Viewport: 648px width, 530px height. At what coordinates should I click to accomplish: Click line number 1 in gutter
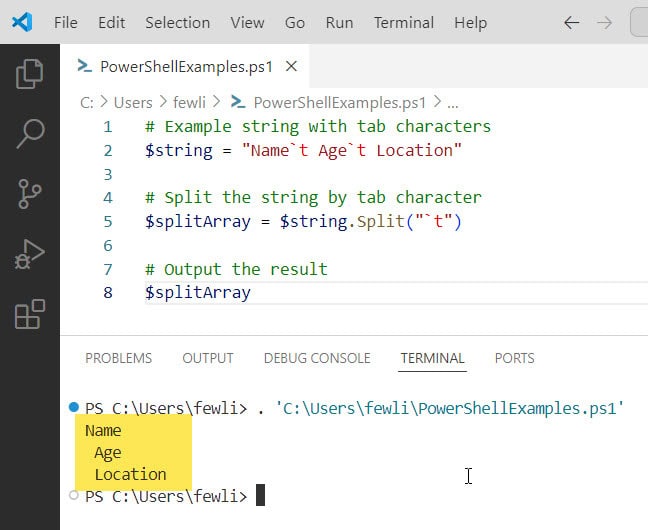point(108,127)
